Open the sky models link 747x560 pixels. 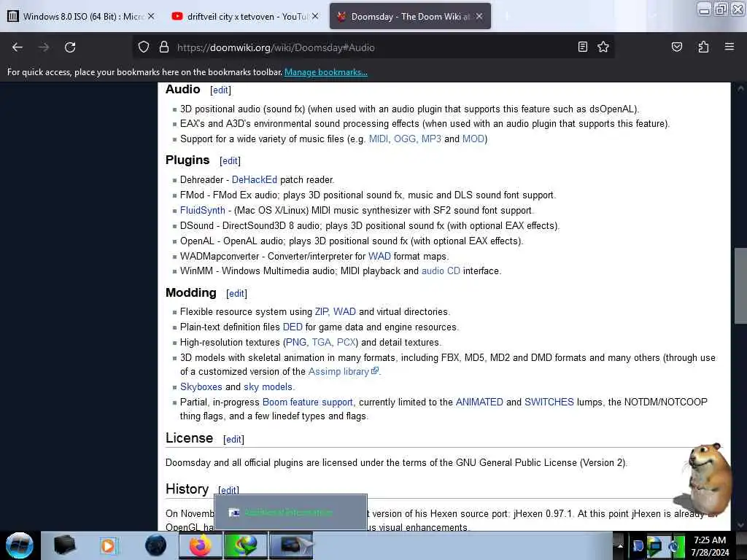268,386
